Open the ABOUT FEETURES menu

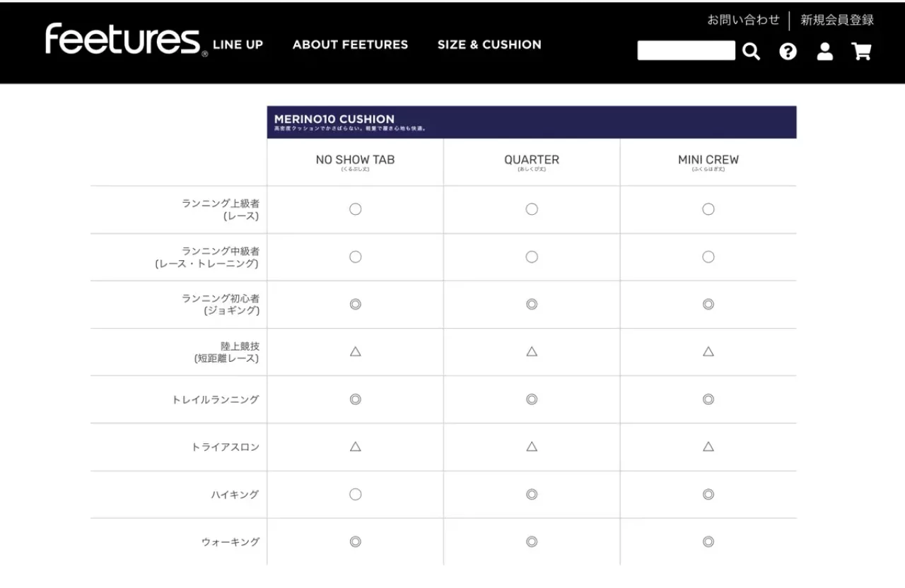coord(350,45)
